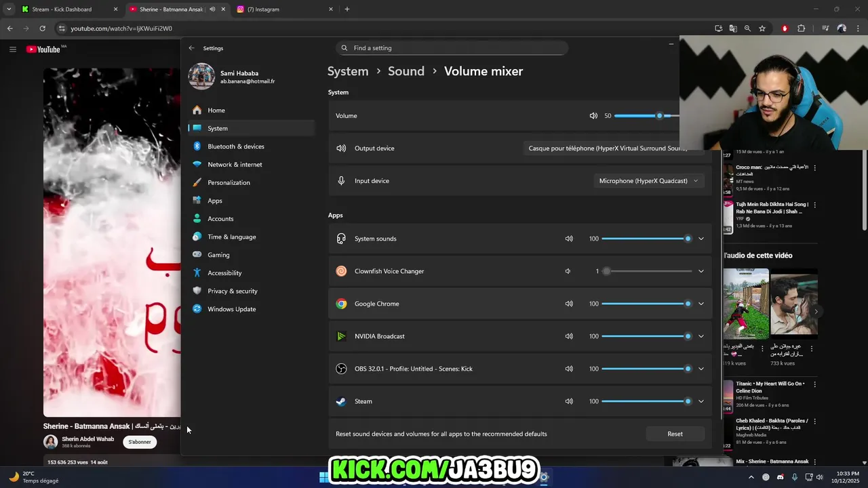This screenshot has width=868, height=488.
Task: Go to System in breadcrumb
Action: (x=348, y=71)
